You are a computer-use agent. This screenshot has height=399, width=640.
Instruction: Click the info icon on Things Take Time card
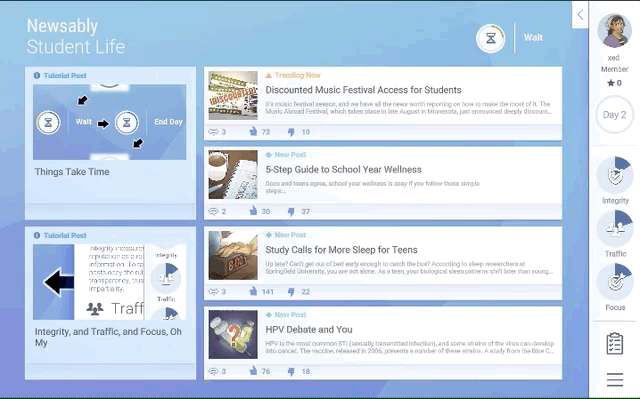coord(37,75)
